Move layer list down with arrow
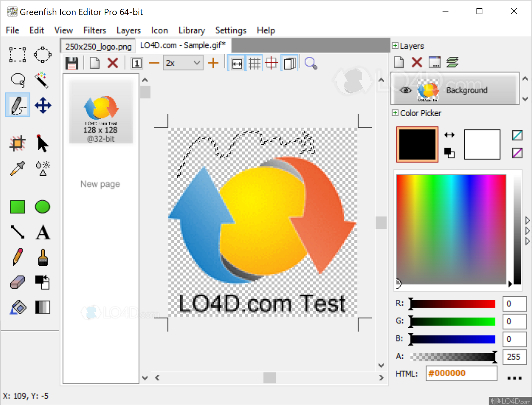532x405 pixels. point(525,99)
